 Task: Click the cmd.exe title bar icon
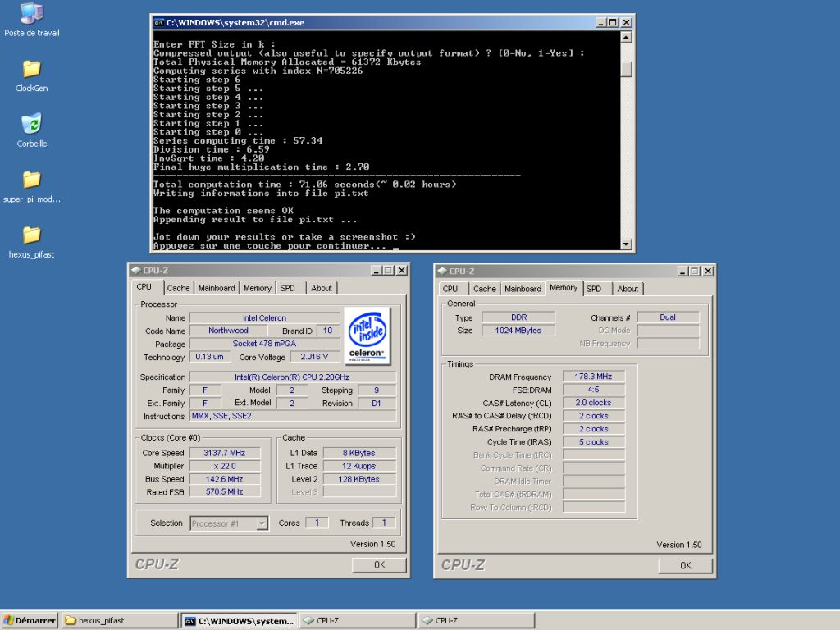pyautogui.click(x=158, y=22)
